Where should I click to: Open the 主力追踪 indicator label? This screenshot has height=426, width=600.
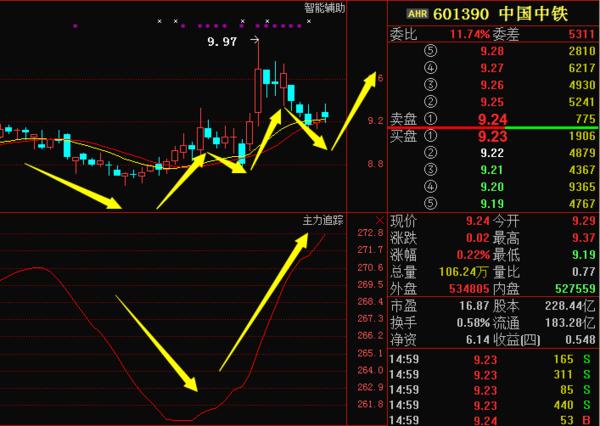coord(323,220)
